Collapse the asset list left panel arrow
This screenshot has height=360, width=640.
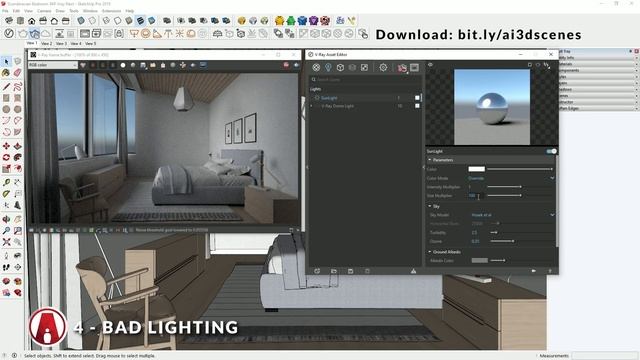click(x=307, y=167)
